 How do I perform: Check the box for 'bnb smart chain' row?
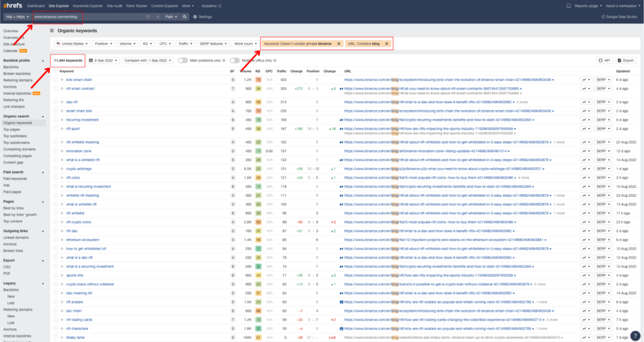55,80
